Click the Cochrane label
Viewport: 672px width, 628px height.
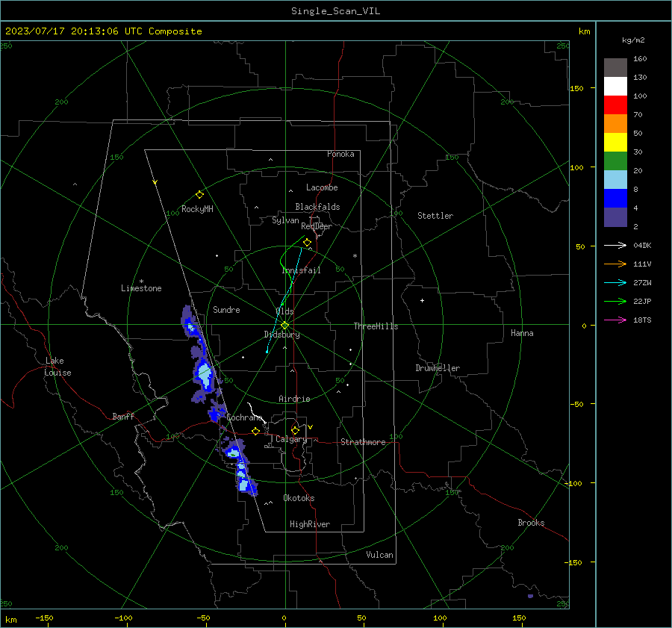(x=244, y=417)
